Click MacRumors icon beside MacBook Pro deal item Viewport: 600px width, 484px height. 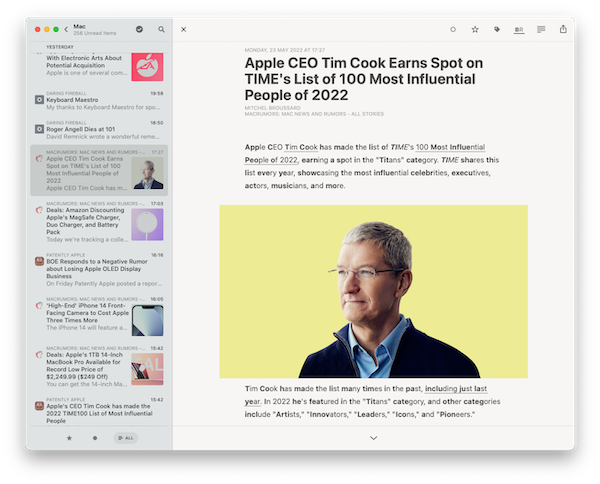39,355
